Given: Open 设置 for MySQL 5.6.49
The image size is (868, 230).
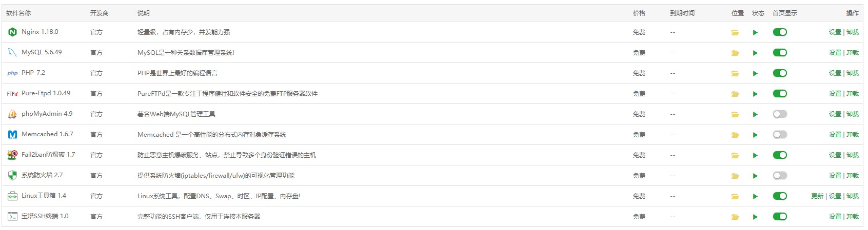Looking at the screenshot, I should point(835,53).
